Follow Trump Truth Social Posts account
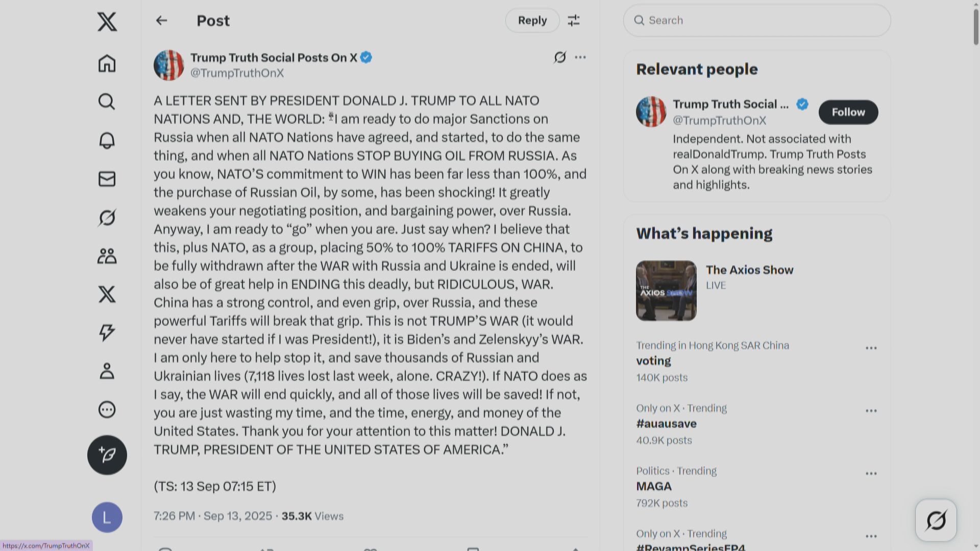Image resolution: width=980 pixels, height=551 pixels. pyautogui.click(x=848, y=112)
